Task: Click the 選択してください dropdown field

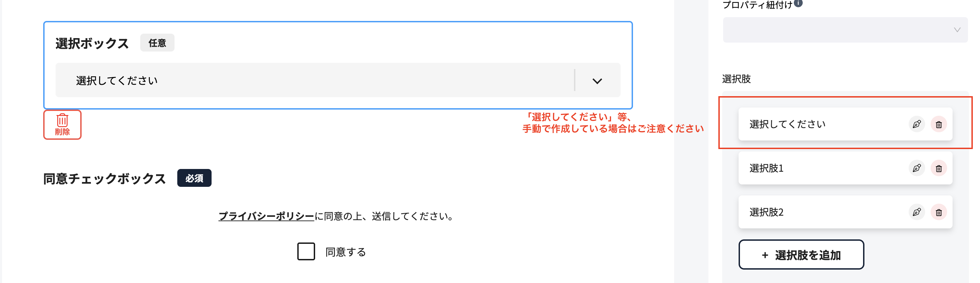Action: tap(338, 80)
